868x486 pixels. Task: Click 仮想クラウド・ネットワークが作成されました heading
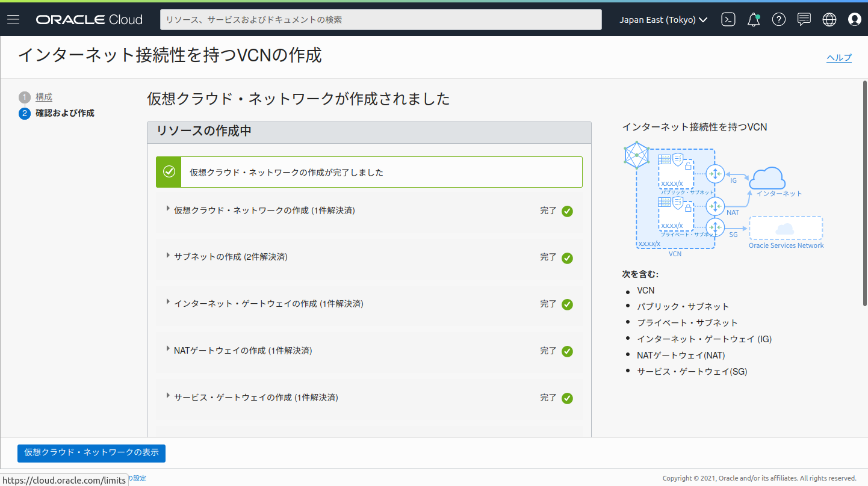coord(299,99)
